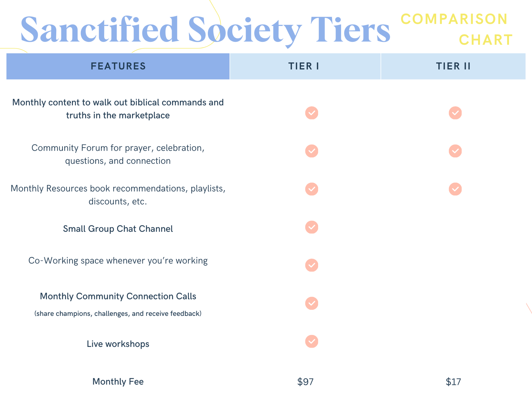Click checkmark for Co-Working space row
This screenshot has height=399, width=532.
coord(311,265)
